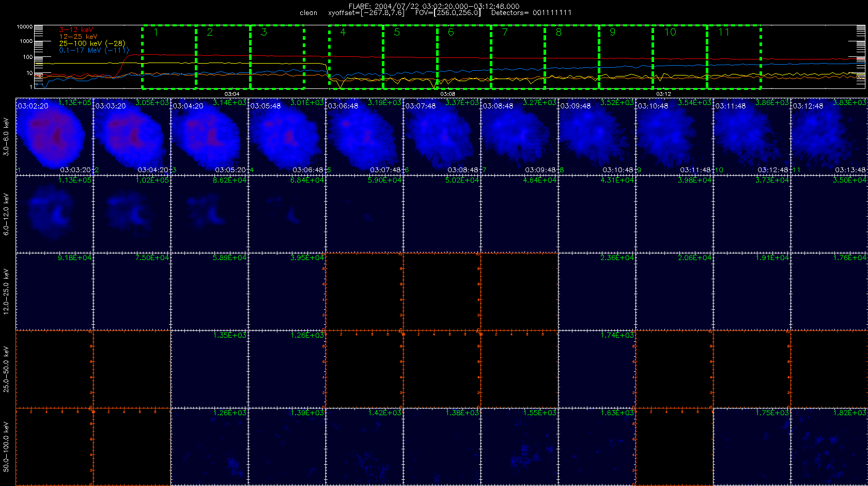Select the 12.0-25.0 keV image labeled 9.18E+04
868x486 pixels.
tap(54, 292)
